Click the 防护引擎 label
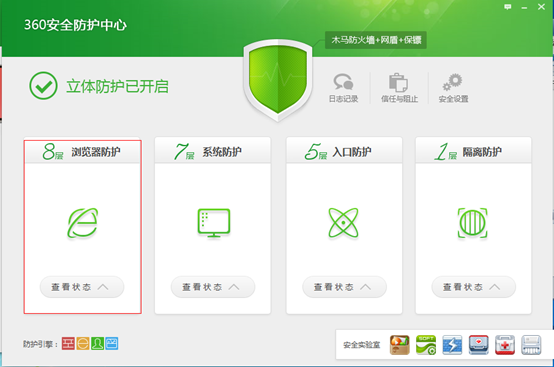This screenshot has height=367, width=554. tap(40, 344)
